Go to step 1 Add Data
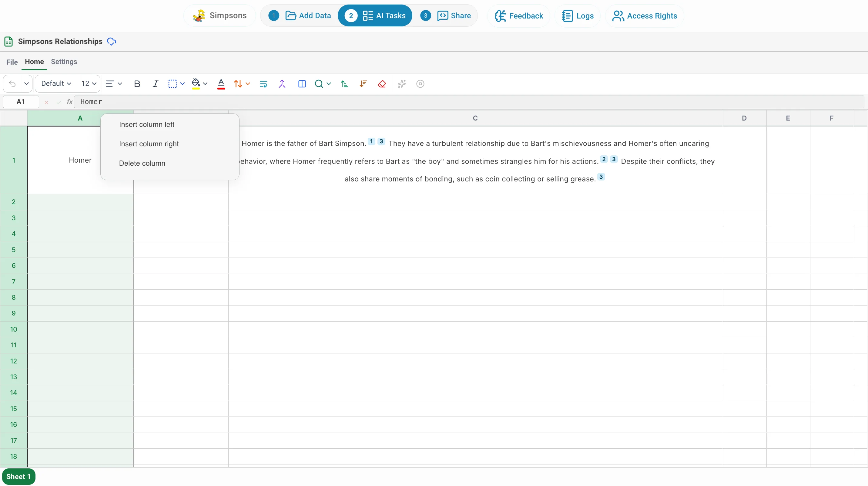 (300, 15)
